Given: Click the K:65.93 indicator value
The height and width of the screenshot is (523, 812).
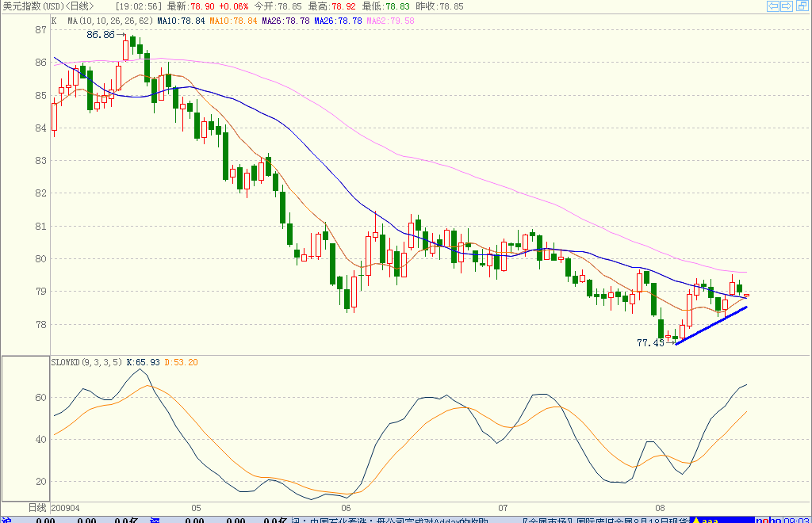Looking at the screenshot, I should pyautogui.click(x=144, y=362).
